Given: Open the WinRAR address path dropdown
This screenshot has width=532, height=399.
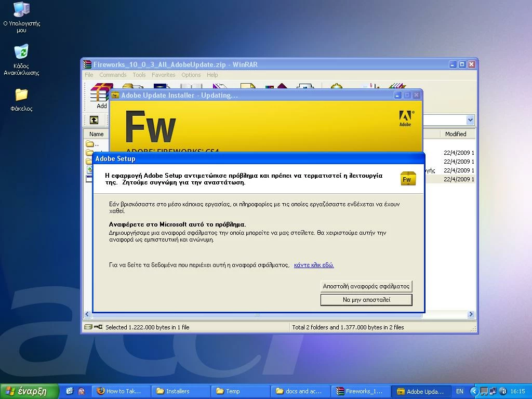Looking at the screenshot, I should coord(470,120).
